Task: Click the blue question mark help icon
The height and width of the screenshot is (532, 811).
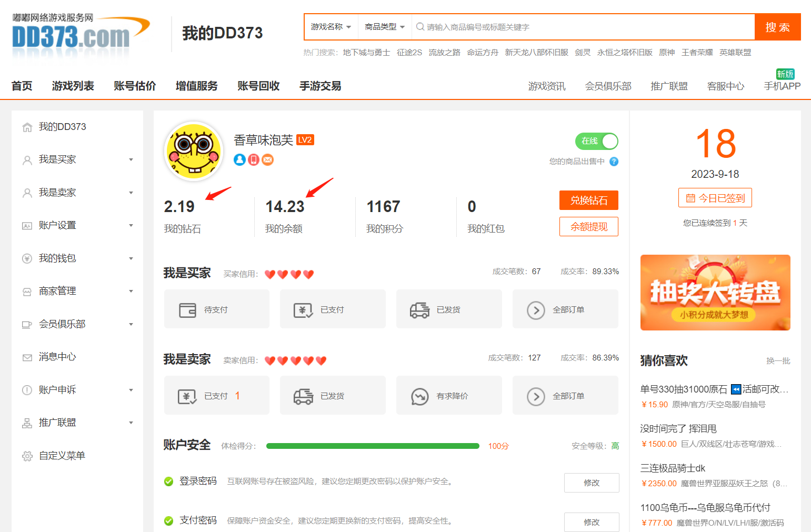Action: pos(614,162)
